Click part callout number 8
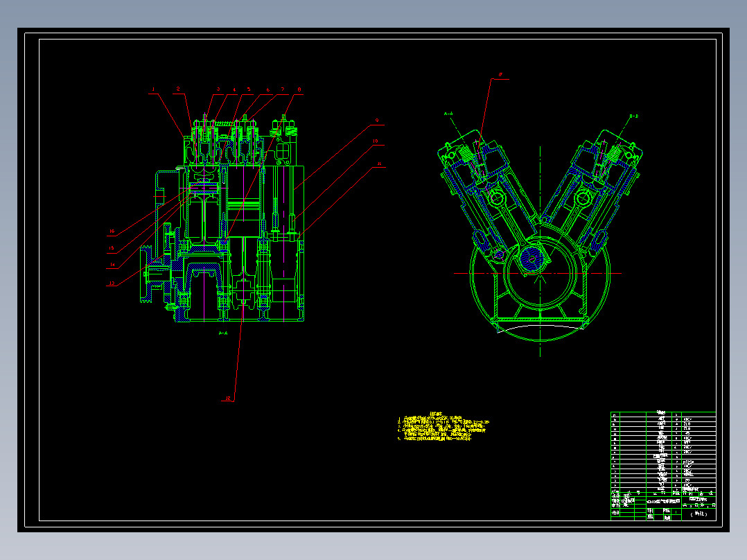Screen dimensions: 747x560 (299, 89)
